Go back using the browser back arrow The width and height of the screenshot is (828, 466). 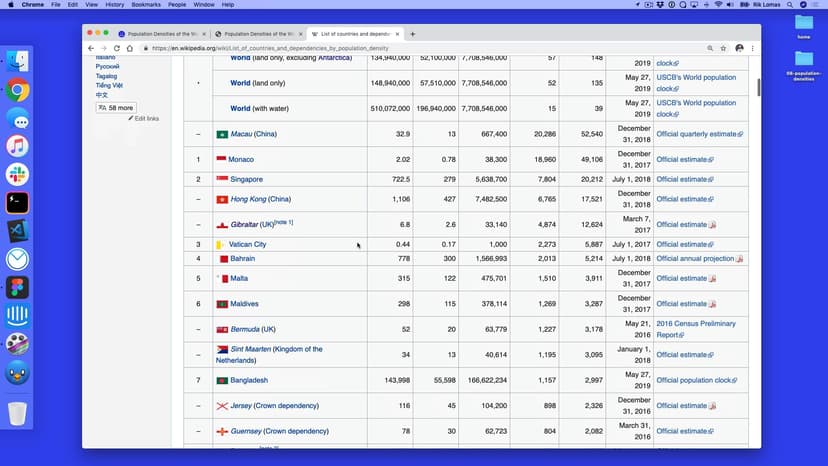[91, 48]
